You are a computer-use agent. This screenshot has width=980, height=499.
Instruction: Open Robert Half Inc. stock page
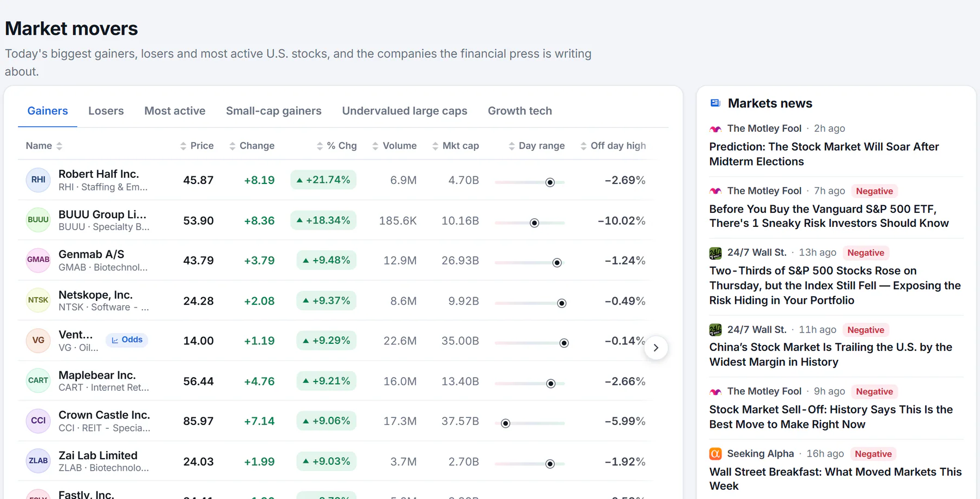point(99,174)
